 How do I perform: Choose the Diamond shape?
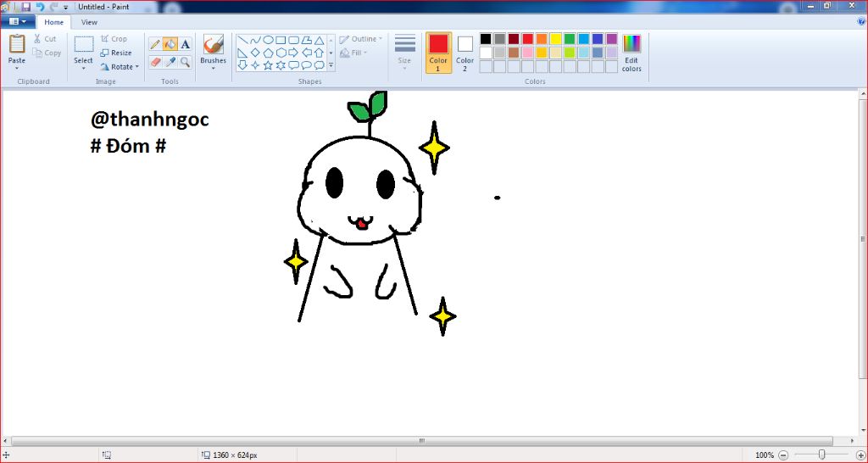pos(255,53)
